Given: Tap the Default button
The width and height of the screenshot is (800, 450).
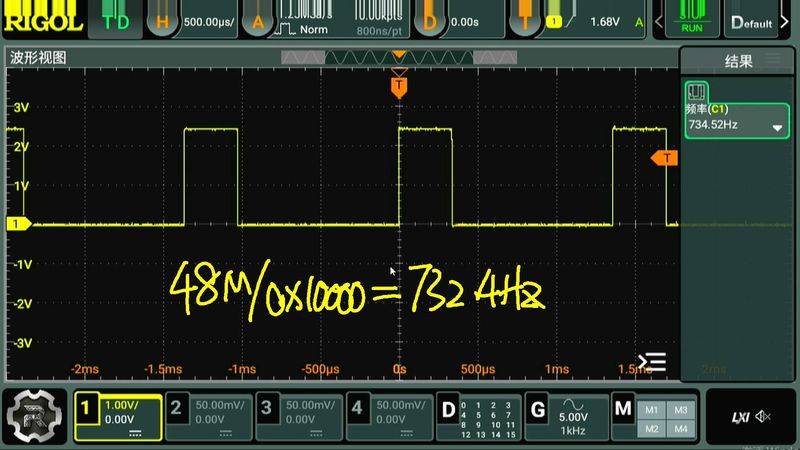Looking at the screenshot, I should (x=752, y=23).
